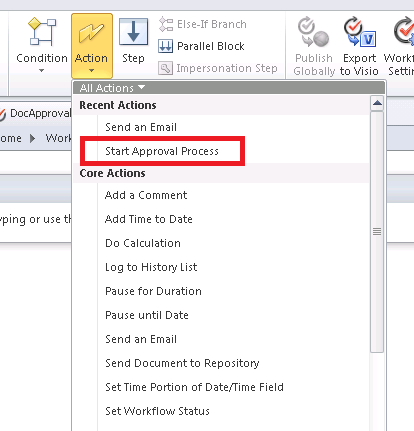Switch to the DocApproval document tab
This screenshot has width=414, height=431.
point(36,113)
